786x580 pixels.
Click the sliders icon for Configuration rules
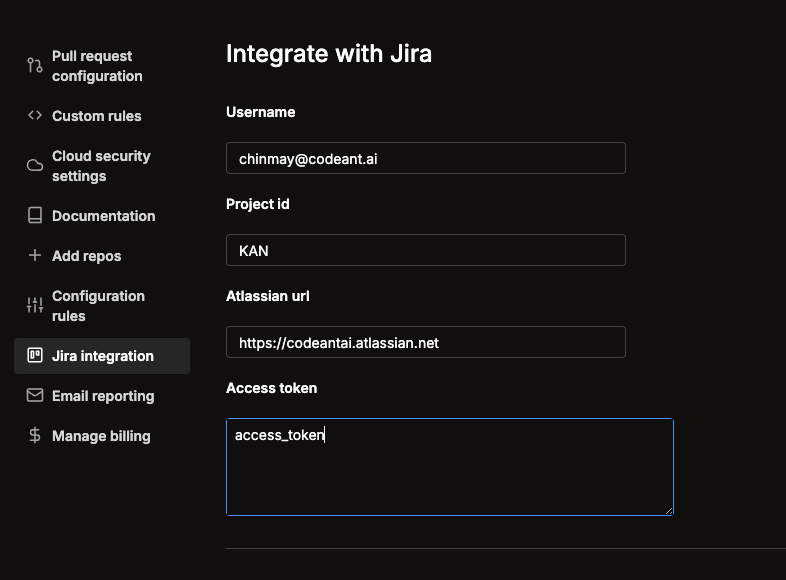(x=35, y=305)
